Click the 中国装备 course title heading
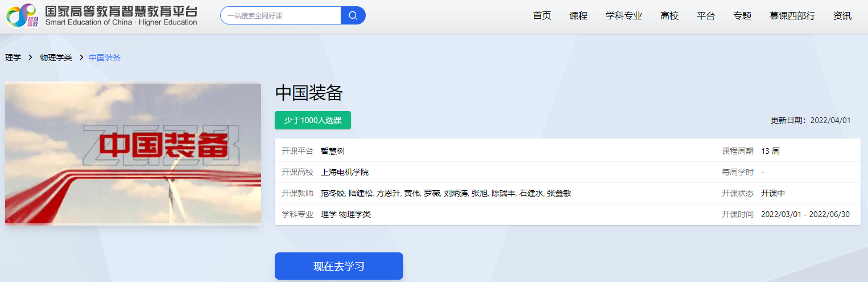The image size is (868, 282). [308, 93]
